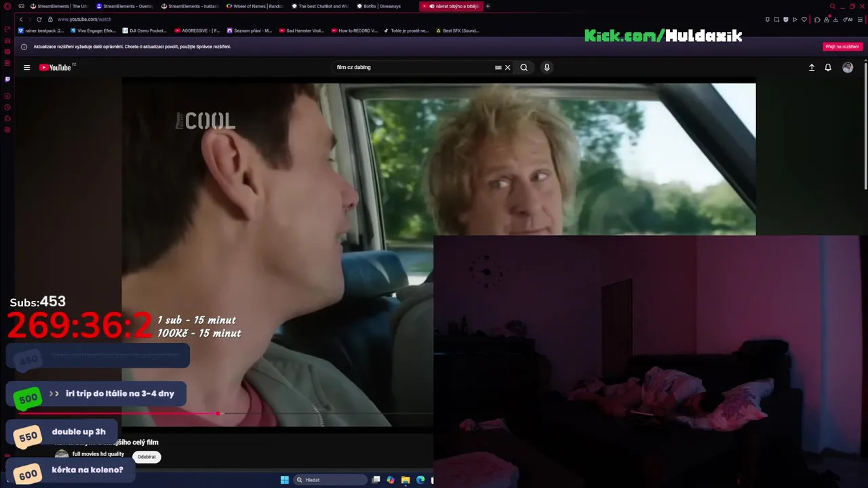Viewport: 868px width, 488px height.
Task: Click the site lock icon in address bar
Action: coord(50,19)
